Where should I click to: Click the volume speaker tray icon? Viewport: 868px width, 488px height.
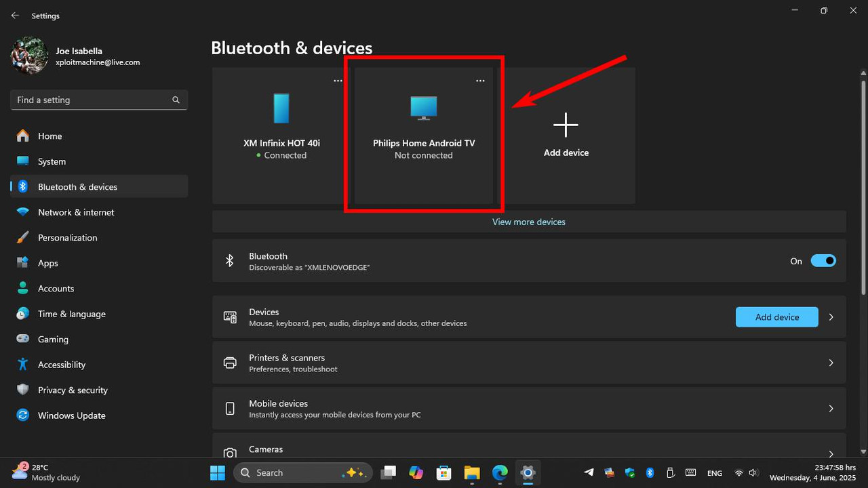[x=753, y=472]
